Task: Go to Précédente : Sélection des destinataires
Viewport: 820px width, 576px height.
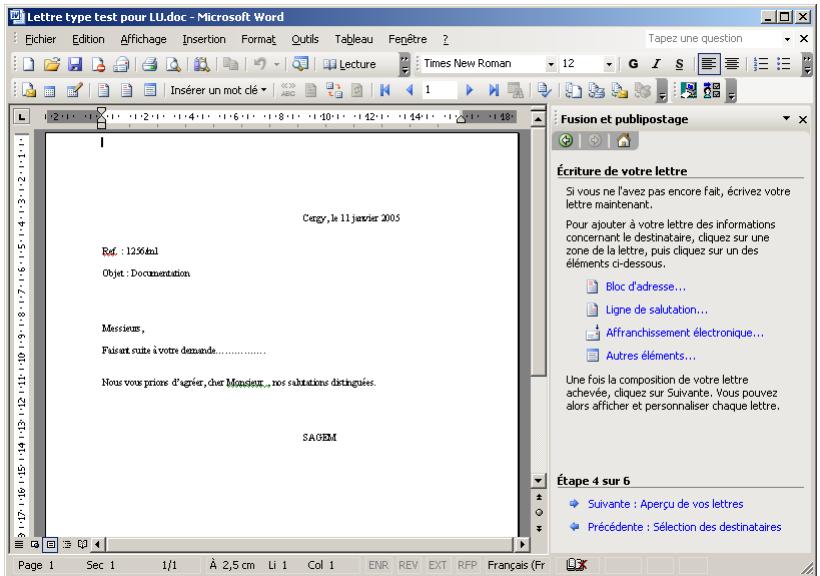Action: click(x=684, y=527)
